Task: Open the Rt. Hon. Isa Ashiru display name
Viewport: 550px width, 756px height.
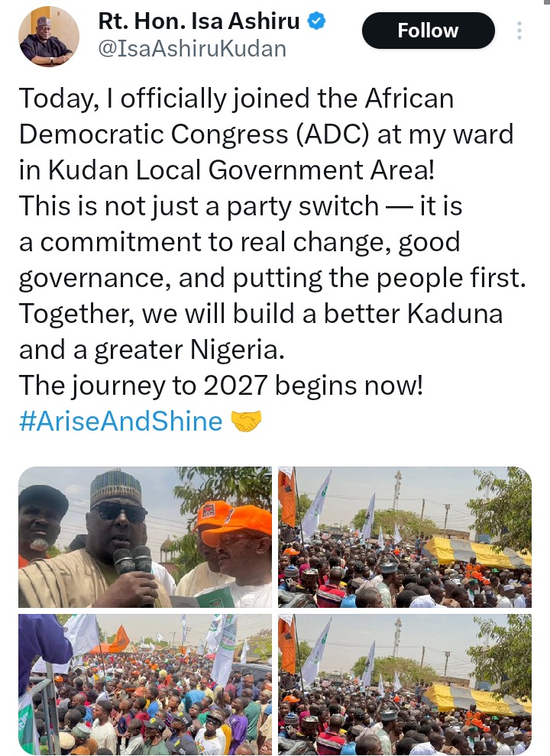Action: tap(199, 21)
